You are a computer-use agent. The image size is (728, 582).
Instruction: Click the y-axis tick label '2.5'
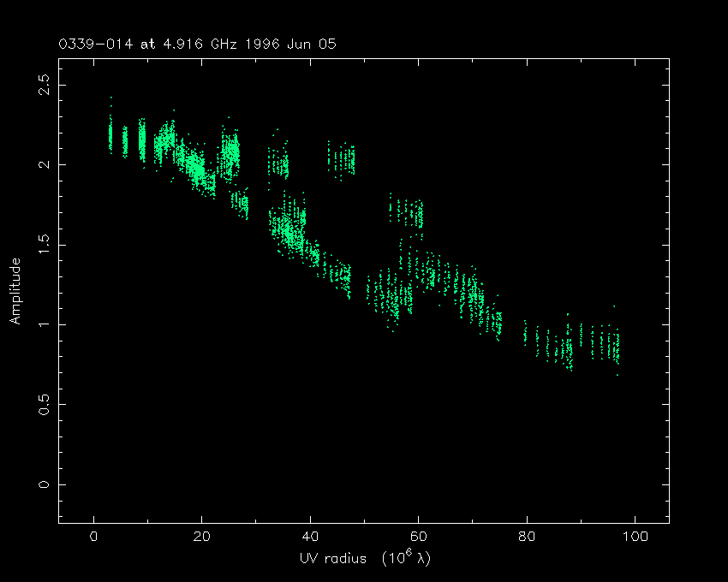pyautogui.click(x=45, y=84)
